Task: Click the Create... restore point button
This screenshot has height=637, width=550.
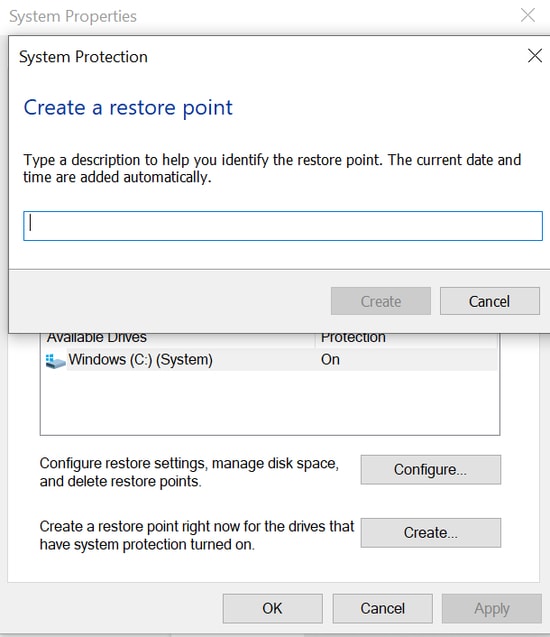Action: [x=431, y=533]
